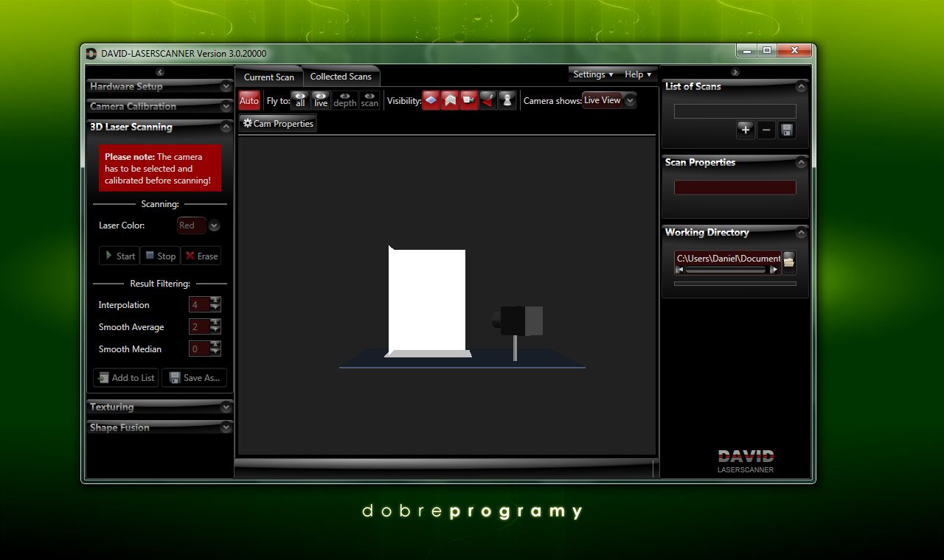Fly to the 'all' view
Viewport: 944px width, 560px height.
[299, 100]
